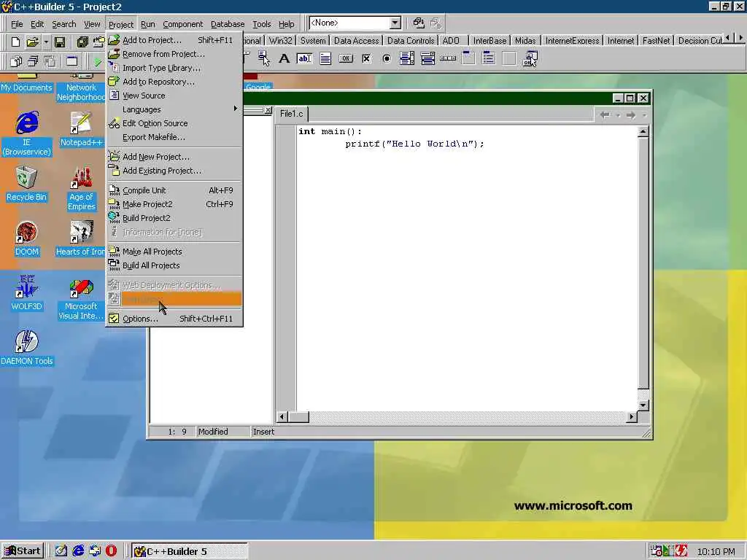Select View Source in Project menu

pyautogui.click(x=174, y=96)
